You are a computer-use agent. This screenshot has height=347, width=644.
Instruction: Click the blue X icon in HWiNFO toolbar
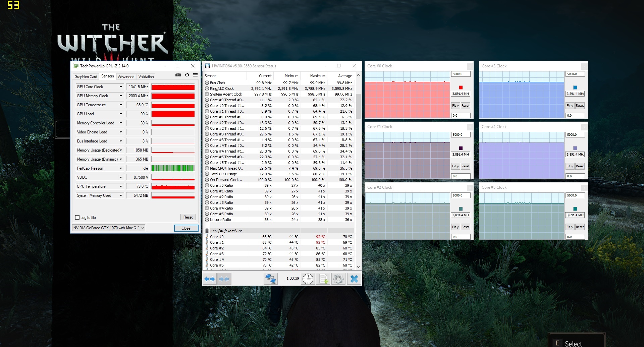point(354,279)
